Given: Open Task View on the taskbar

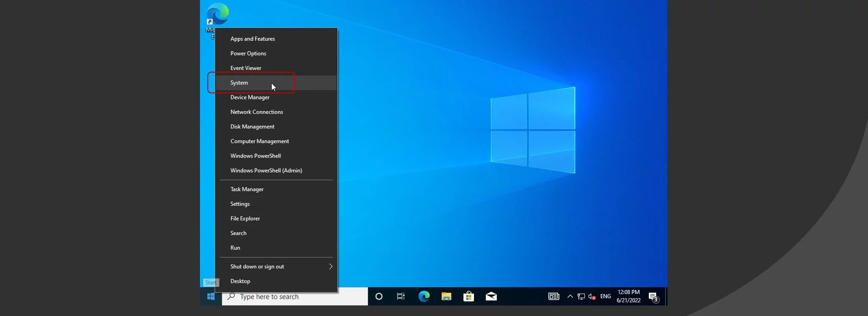Looking at the screenshot, I should [401, 296].
